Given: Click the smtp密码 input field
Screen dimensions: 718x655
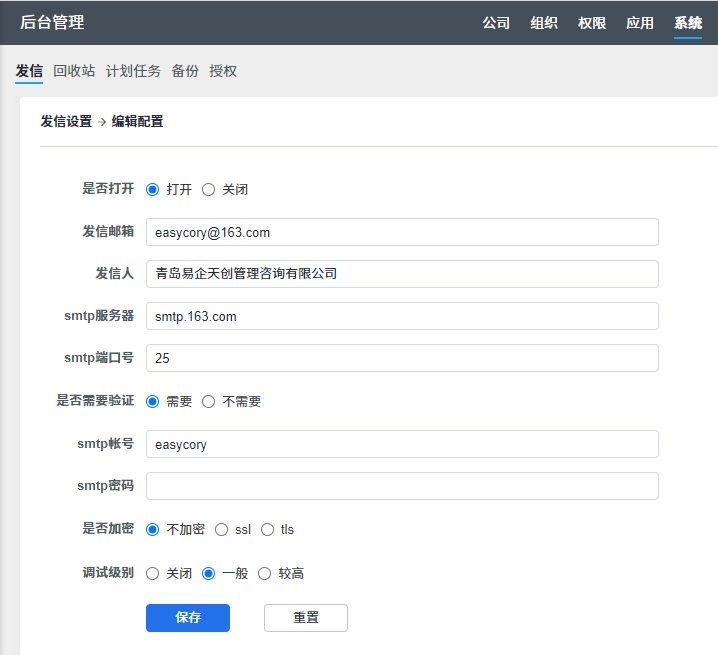Looking at the screenshot, I should point(402,486).
